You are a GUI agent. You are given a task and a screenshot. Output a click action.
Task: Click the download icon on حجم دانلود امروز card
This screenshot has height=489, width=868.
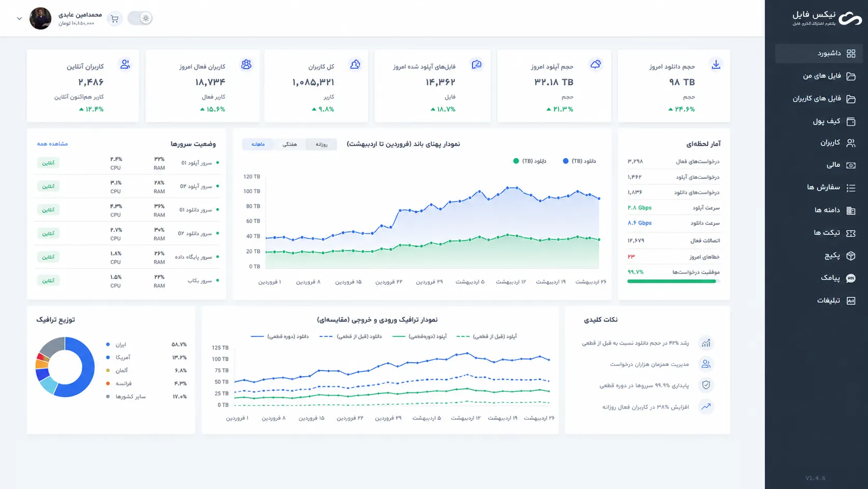[x=716, y=64]
